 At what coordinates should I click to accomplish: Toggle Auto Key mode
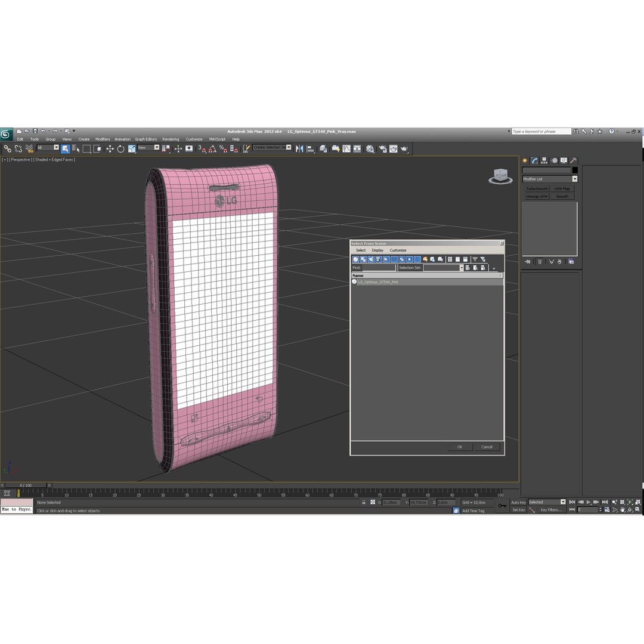click(518, 502)
